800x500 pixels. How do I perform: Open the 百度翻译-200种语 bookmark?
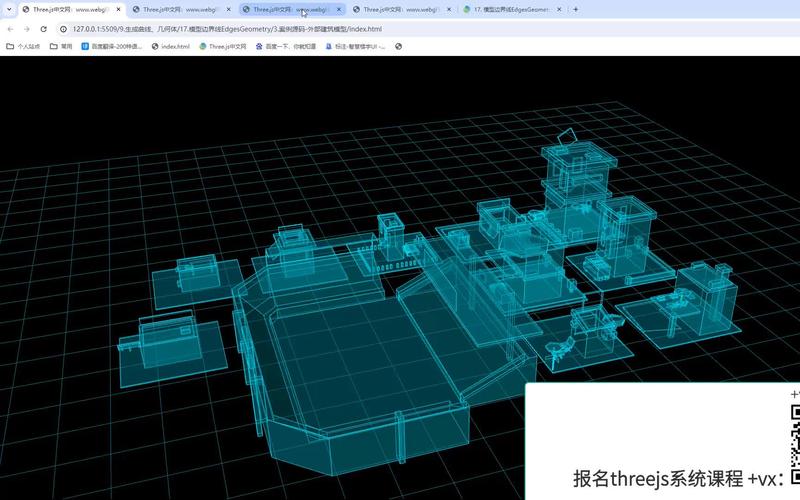click(112, 46)
